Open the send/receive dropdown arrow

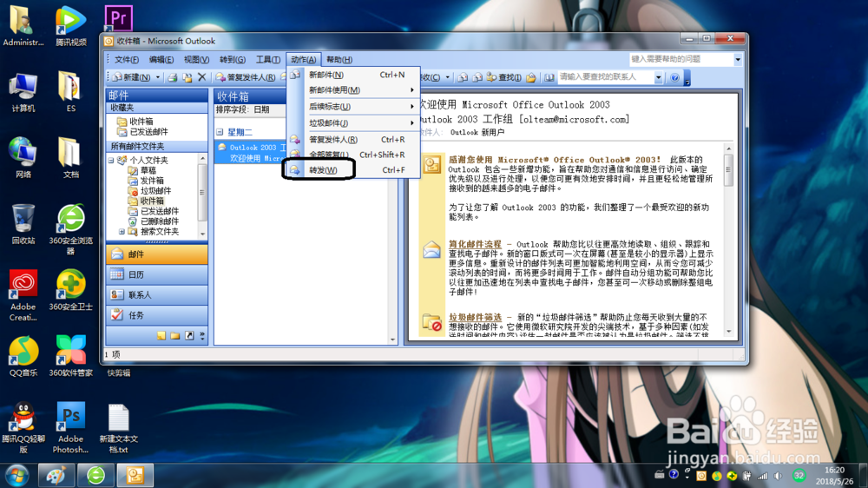click(x=447, y=77)
